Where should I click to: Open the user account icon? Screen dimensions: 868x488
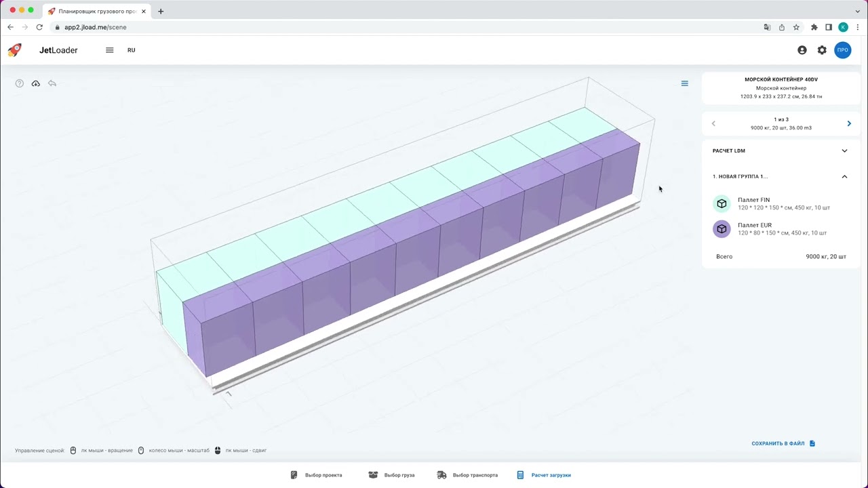click(x=802, y=50)
